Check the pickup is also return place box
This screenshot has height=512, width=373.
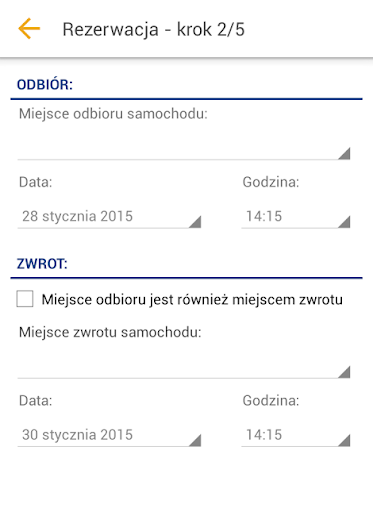(25, 299)
